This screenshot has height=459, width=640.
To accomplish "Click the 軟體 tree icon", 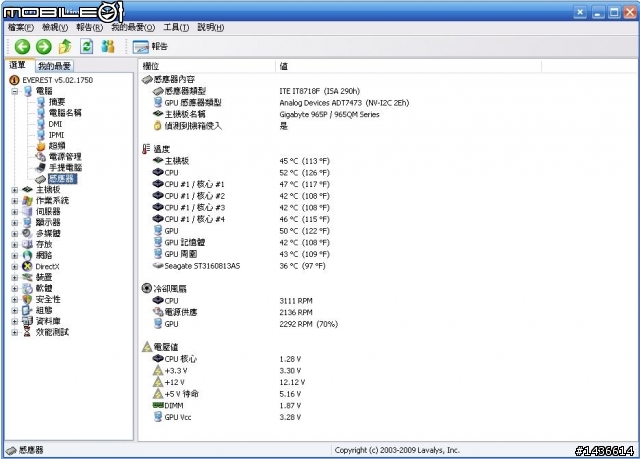I will [27, 288].
